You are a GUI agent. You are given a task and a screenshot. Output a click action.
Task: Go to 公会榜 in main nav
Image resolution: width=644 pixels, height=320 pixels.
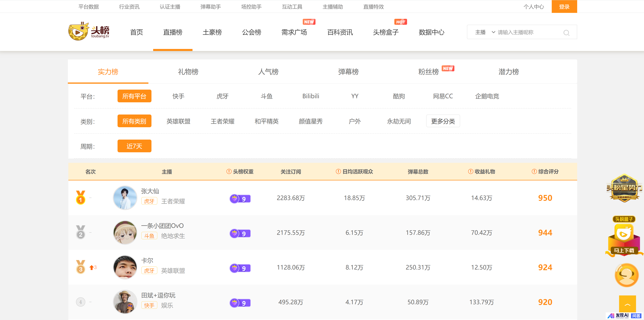point(252,32)
